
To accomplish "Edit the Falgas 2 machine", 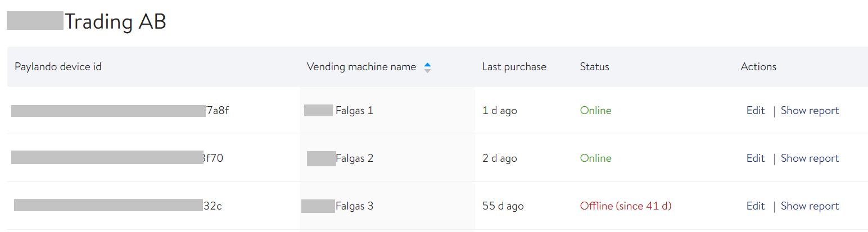I will click(756, 158).
